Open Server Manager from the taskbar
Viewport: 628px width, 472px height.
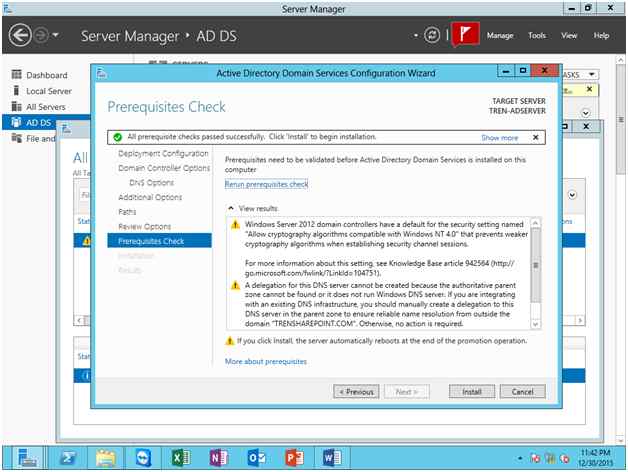tap(27, 458)
